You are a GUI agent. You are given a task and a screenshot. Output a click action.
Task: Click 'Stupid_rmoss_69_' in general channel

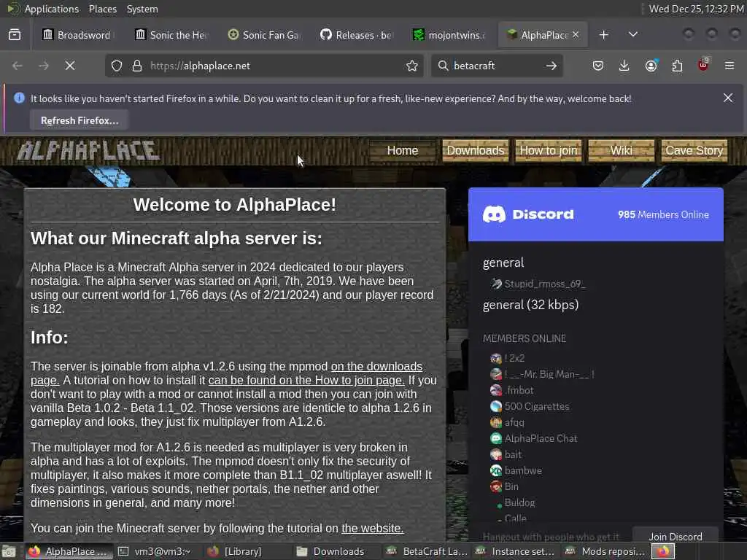(544, 284)
